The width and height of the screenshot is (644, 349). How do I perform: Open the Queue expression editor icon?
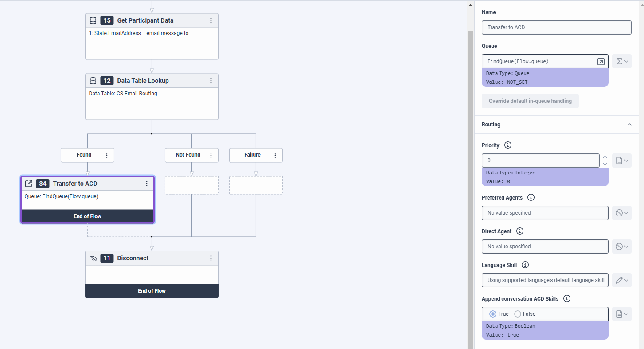[x=601, y=62]
